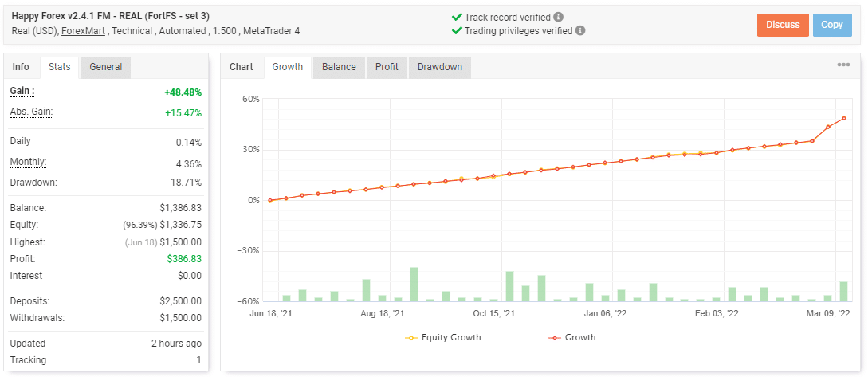Click the Abs. Gain label
This screenshot has height=377, width=868.
tap(32, 112)
